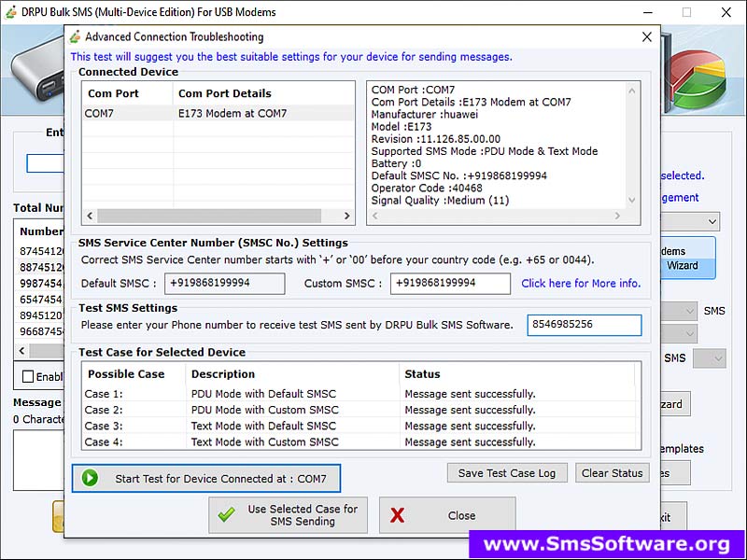
Task: Select Case 1 PDU Mode with Default SMSC
Action: point(263,394)
